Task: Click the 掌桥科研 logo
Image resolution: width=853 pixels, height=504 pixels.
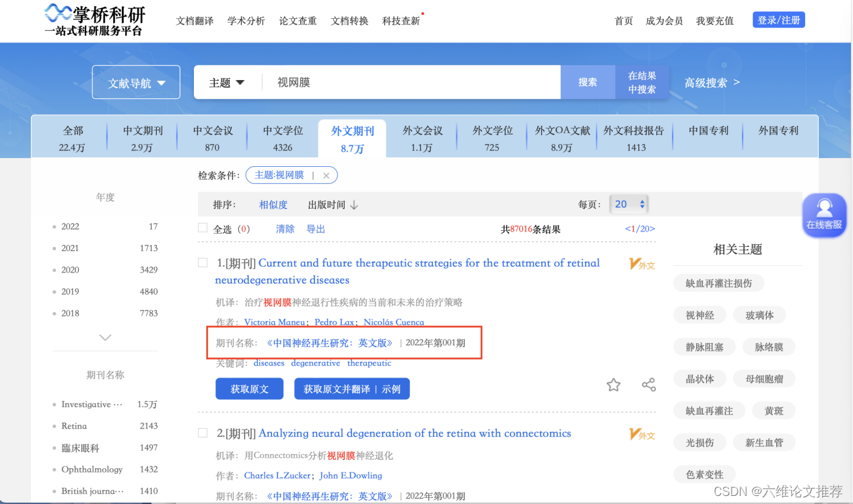Action: coord(94,20)
